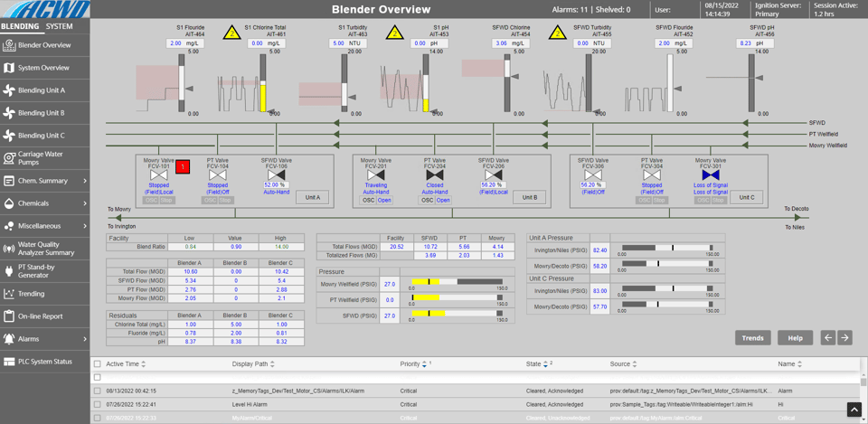Click the Blending Unit B fan icon
Image resolution: width=868 pixels, height=424 pixels.
point(8,113)
